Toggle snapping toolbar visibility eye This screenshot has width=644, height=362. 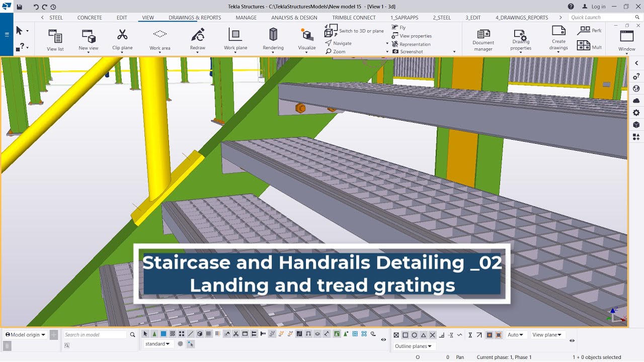572,340
